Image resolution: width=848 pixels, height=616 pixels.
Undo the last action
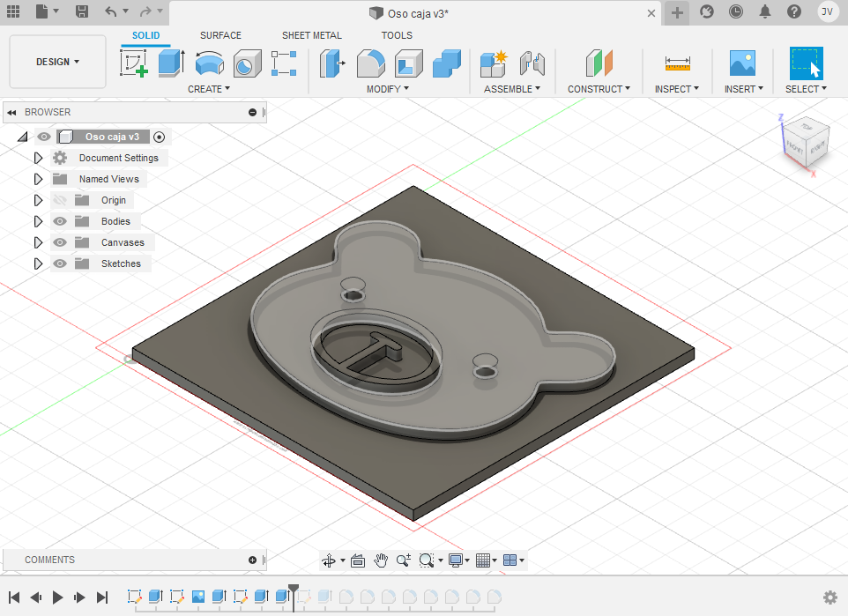coord(111,12)
